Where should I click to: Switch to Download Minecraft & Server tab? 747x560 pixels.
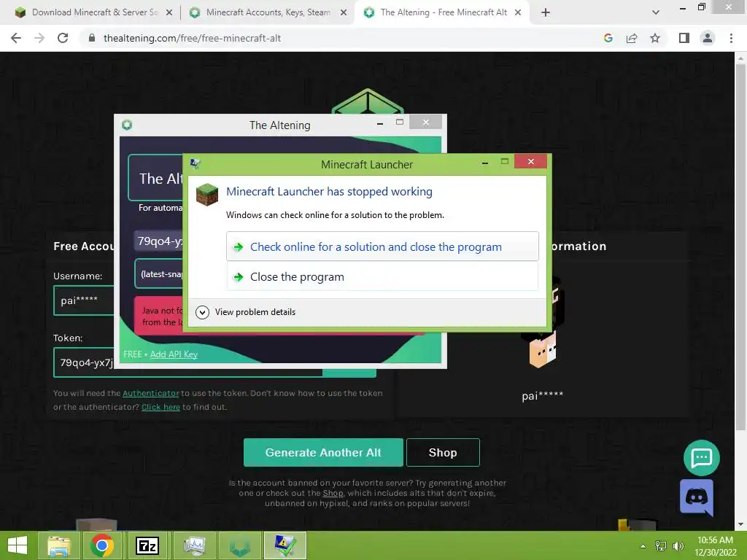click(93, 12)
